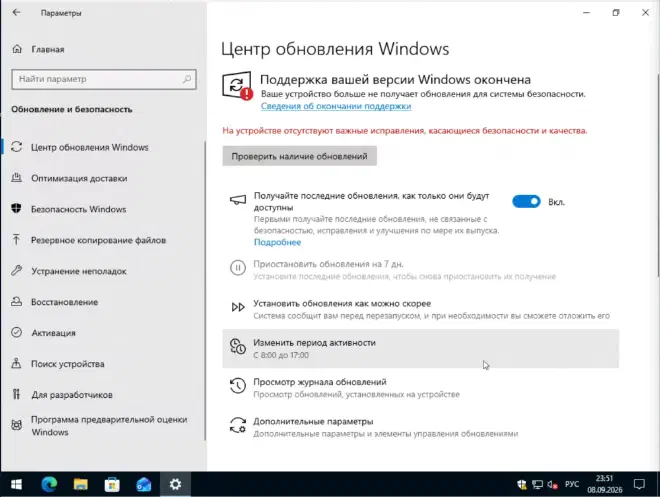Click the С 8:00 до 17:00 text

(x=281, y=355)
